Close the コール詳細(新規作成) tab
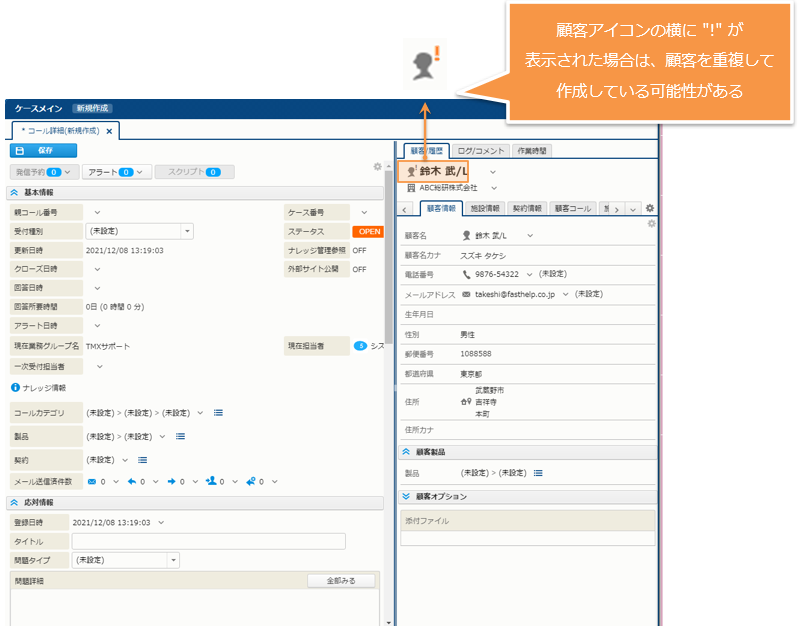The width and height of the screenshot is (801, 640). (x=110, y=130)
